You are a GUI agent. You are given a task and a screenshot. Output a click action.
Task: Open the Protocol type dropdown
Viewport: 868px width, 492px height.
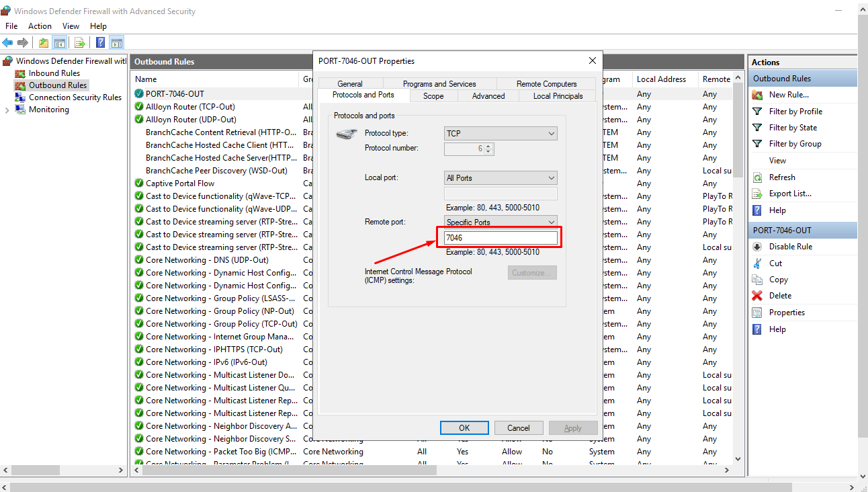[x=501, y=134]
